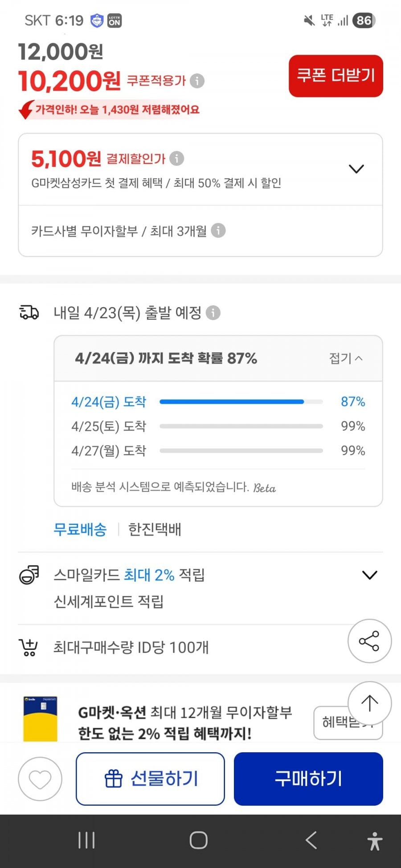Image resolution: width=401 pixels, height=868 pixels.
Task: Expand 스마일카드 최대 2% 적립 section
Action: [x=370, y=575]
